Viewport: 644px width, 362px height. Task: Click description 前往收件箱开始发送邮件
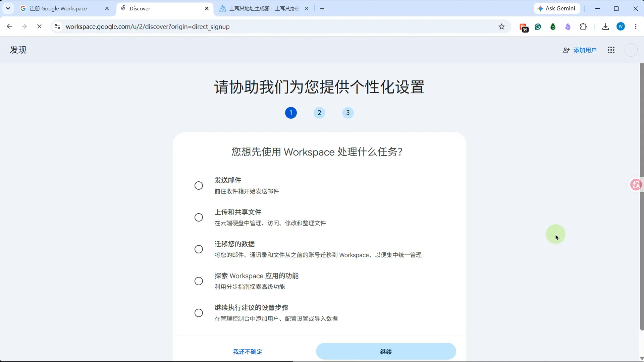247,191
